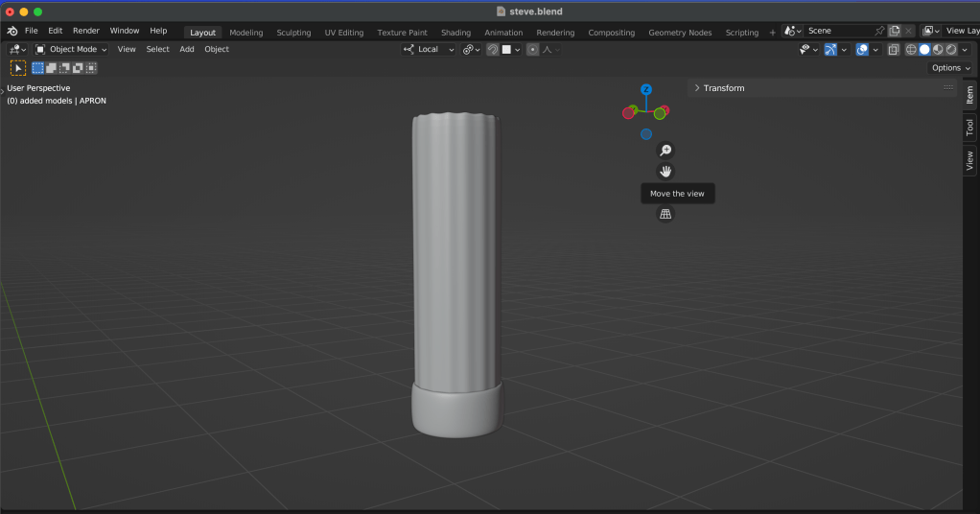Open the Add menu in viewport header
The image size is (980, 514).
(187, 50)
